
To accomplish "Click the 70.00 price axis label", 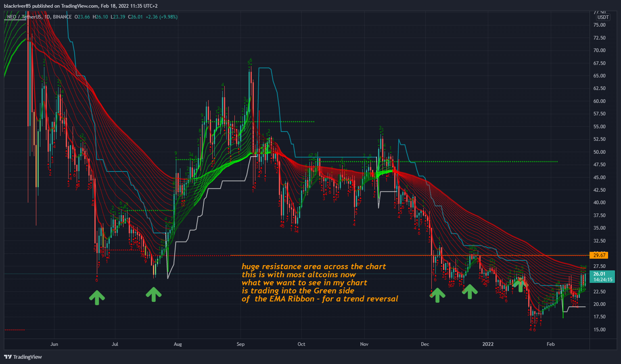I will (x=600, y=50).
